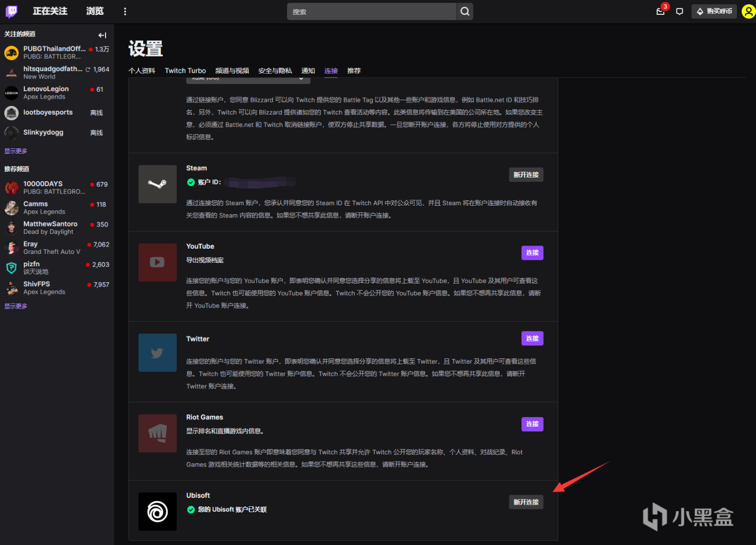This screenshot has height=545, width=756.
Task: Expand the partially hidden region dropdown
Action: pos(248,80)
